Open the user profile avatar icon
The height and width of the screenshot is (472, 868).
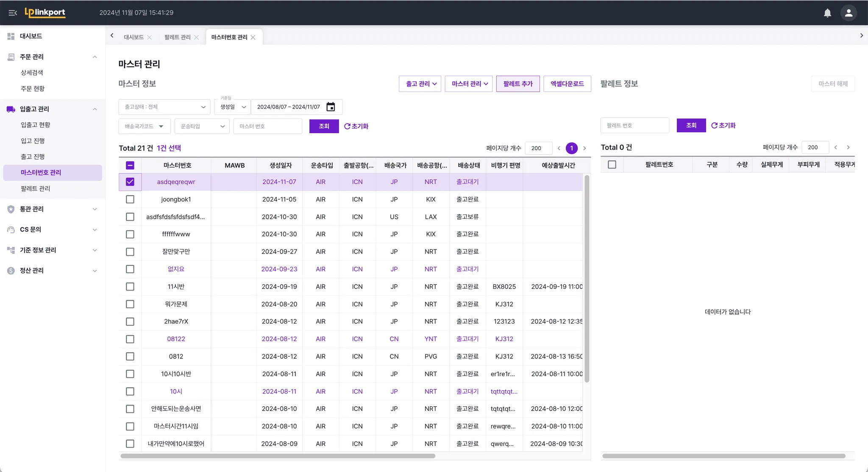849,13
